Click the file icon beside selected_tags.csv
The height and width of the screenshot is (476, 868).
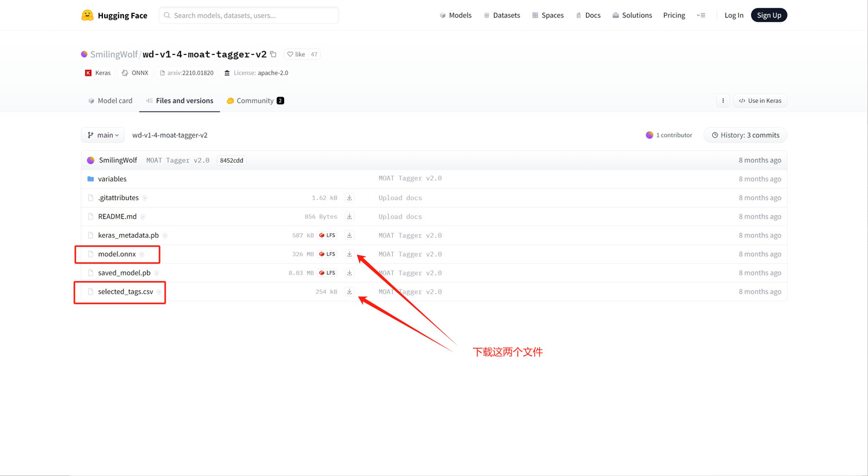pyautogui.click(x=90, y=291)
